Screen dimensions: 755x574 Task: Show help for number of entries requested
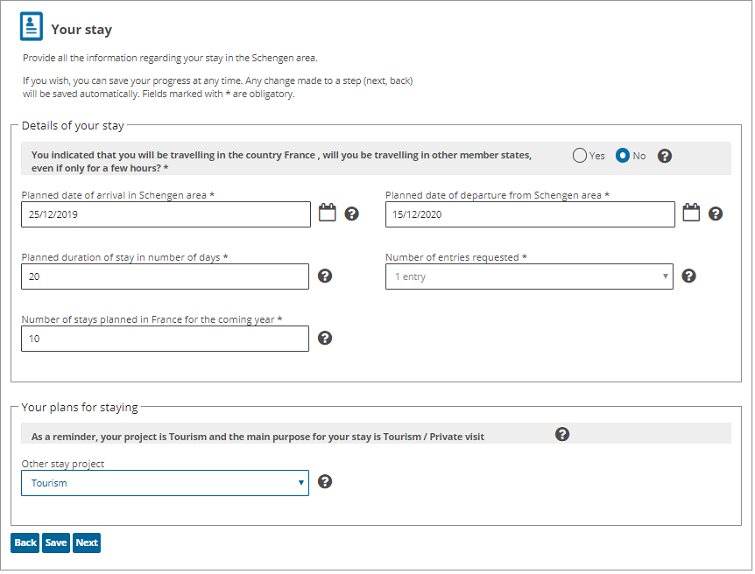[688, 276]
